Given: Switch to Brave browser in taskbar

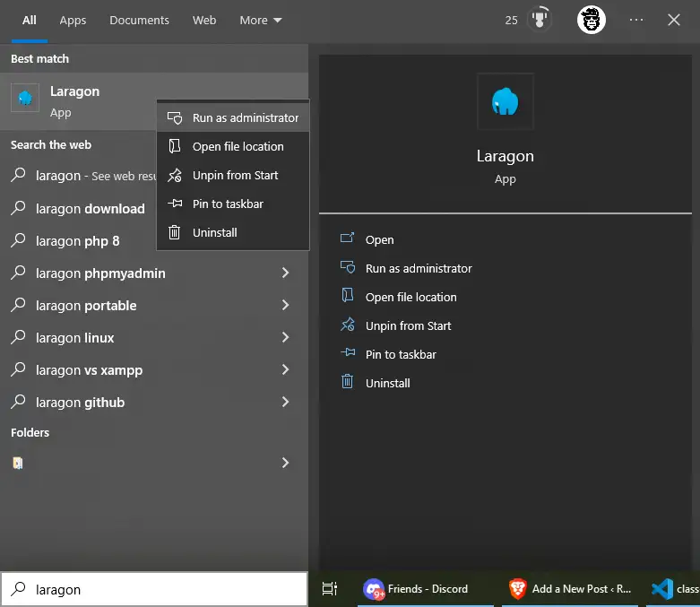Looking at the screenshot, I should [x=570, y=589].
